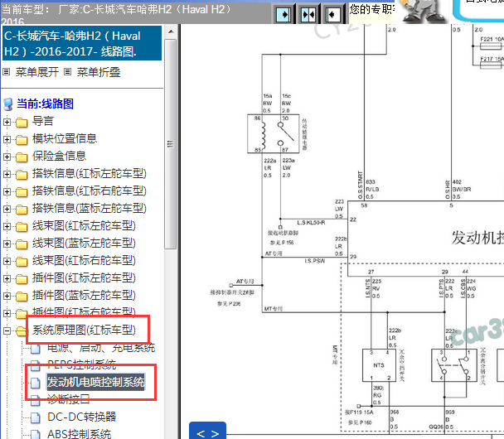The width and height of the screenshot is (504, 439).
Task: Open the 模块位置信息 folder icon
Action: pos(22,140)
